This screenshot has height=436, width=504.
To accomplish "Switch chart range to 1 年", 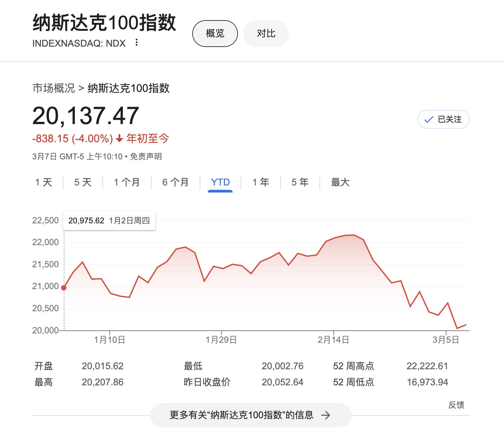I will (261, 182).
